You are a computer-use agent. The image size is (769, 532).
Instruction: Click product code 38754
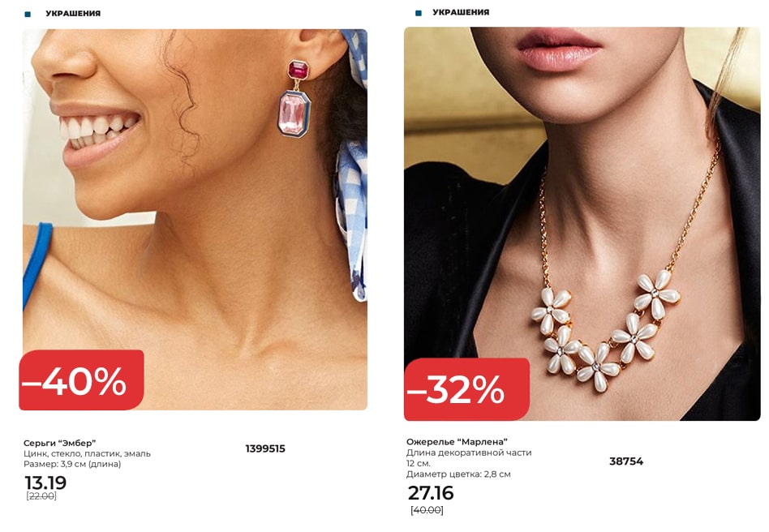(x=626, y=461)
